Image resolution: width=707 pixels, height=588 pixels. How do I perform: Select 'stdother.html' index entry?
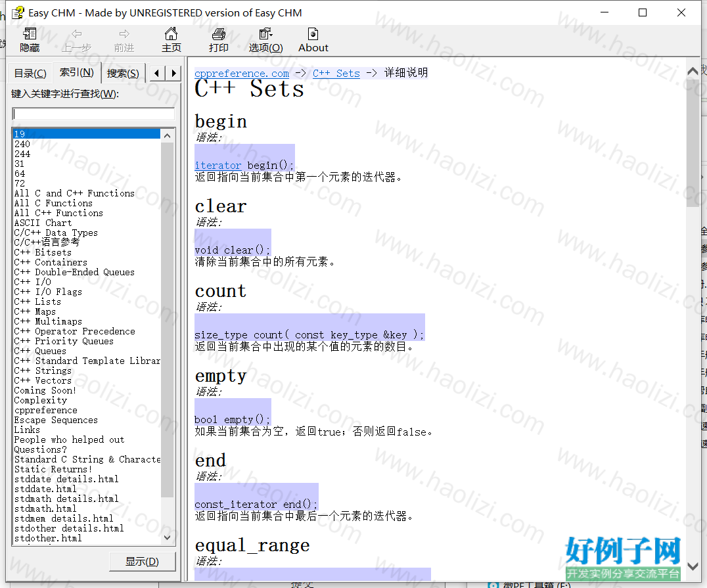click(x=48, y=539)
